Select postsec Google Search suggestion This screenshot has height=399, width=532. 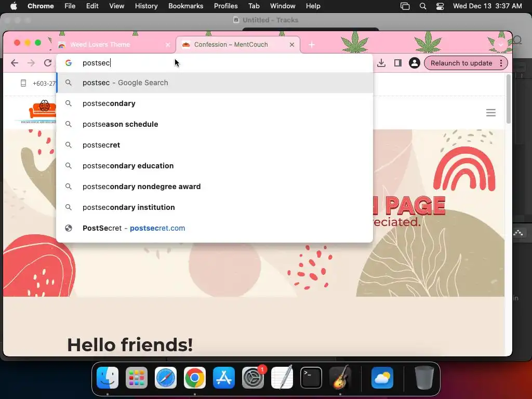(x=215, y=83)
